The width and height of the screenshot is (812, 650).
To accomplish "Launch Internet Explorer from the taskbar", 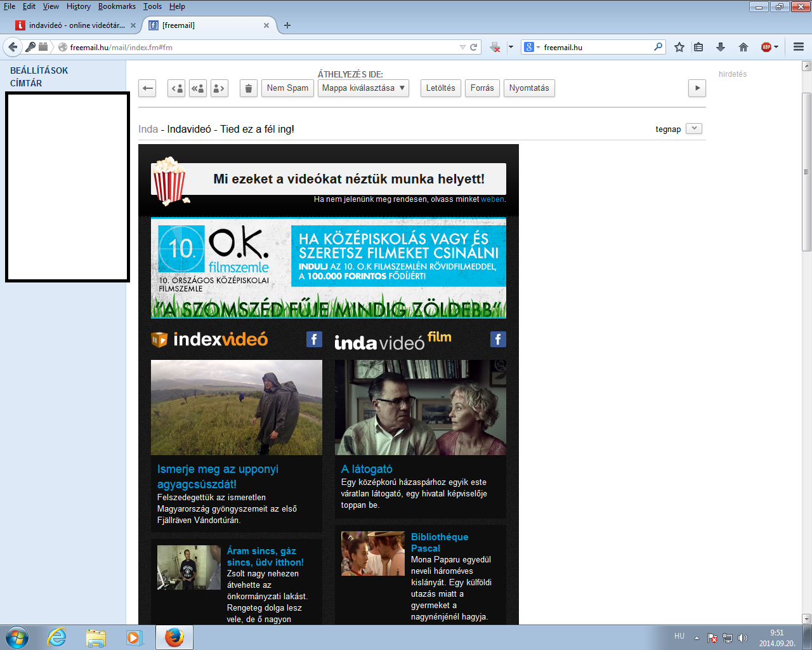I will tap(57, 637).
